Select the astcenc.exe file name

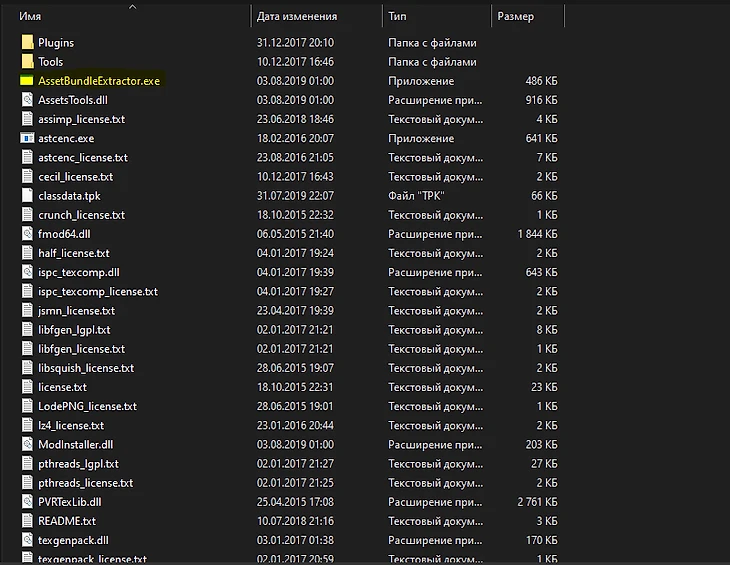click(66, 138)
